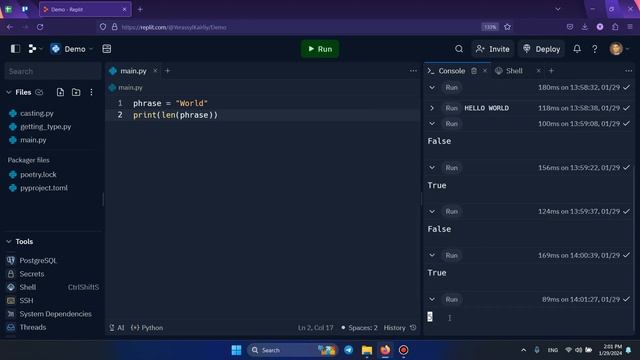Viewport: 640px width, 360px height.
Task: Open the Windows Start menu
Action: click(236, 350)
